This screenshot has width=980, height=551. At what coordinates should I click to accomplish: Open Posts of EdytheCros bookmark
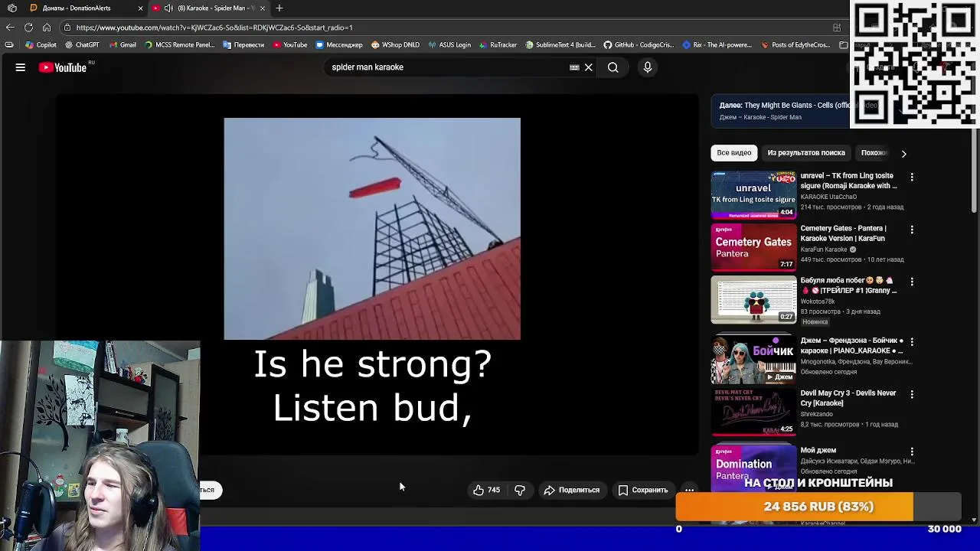[795, 45]
